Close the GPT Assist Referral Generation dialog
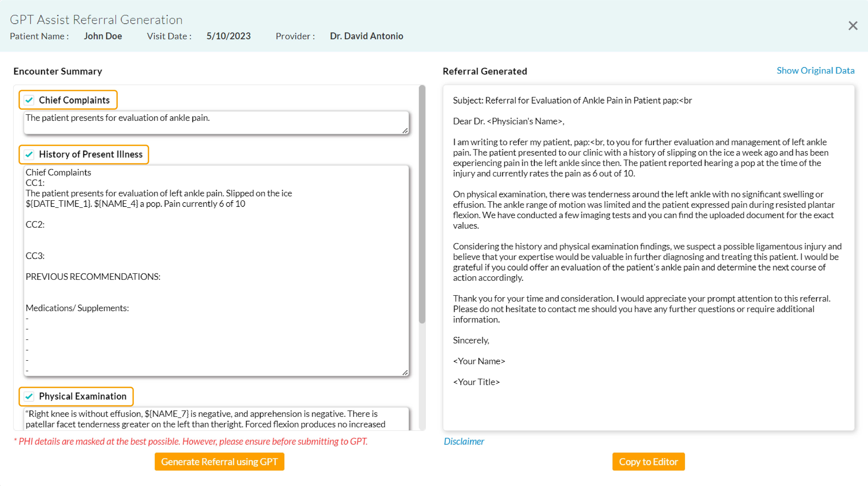Screen dimensions: 868x486 (x=852, y=26)
